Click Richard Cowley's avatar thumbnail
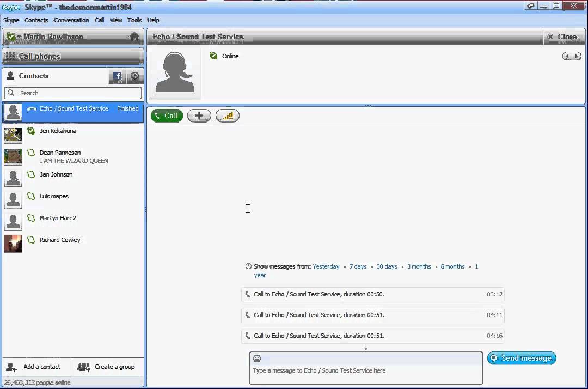 tap(13, 244)
